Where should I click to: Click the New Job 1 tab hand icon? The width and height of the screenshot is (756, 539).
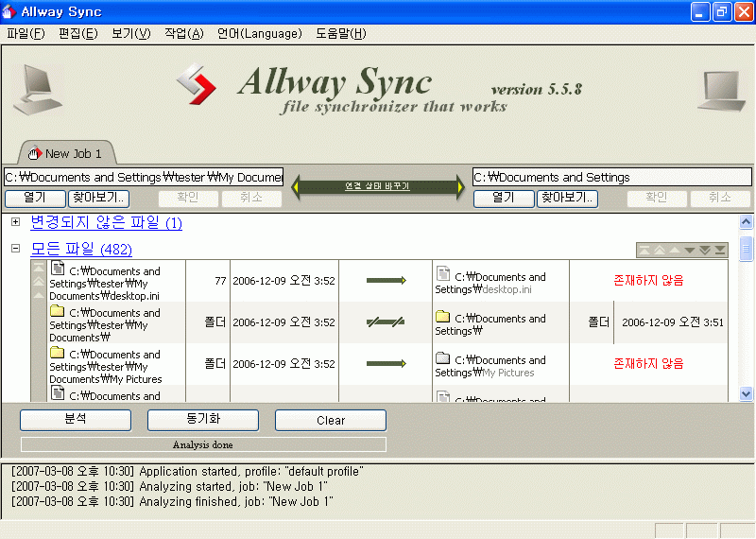tap(35, 153)
